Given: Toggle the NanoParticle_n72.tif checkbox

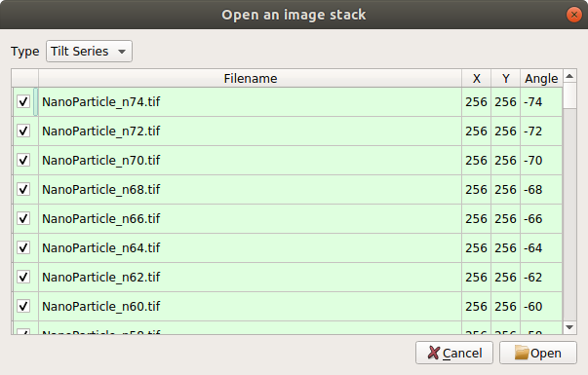Looking at the screenshot, I should [x=23, y=131].
